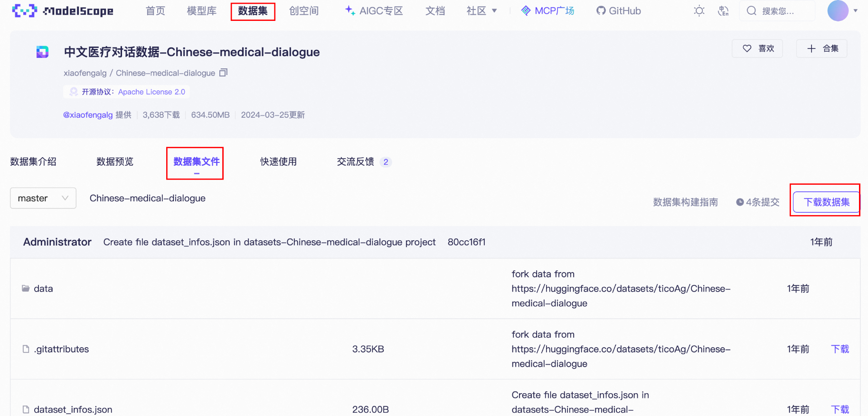Expand the 社区 dropdown menu
This screenshot has width=868, height=416.
coord(481,11)
